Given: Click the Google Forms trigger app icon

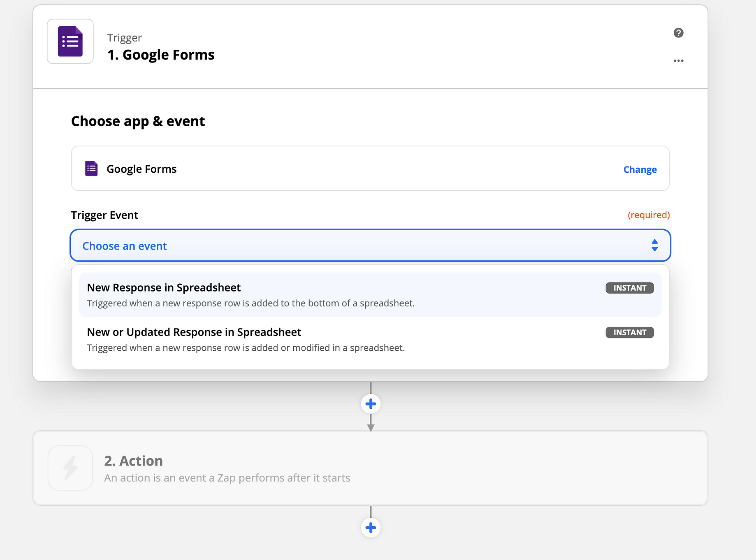Looking at the screenshot, I should click(70, 42).
